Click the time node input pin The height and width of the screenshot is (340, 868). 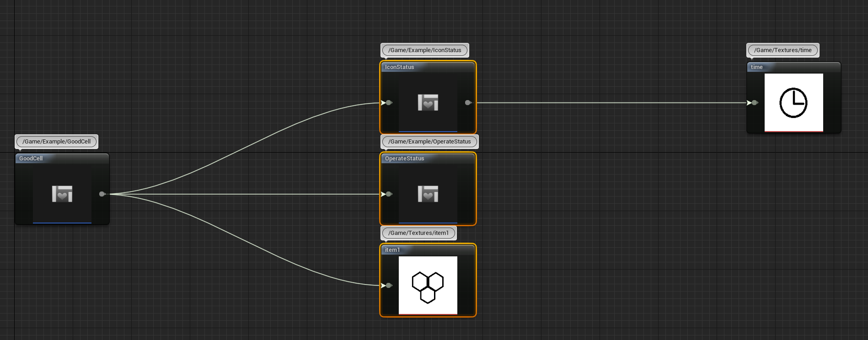coord(755,102)
